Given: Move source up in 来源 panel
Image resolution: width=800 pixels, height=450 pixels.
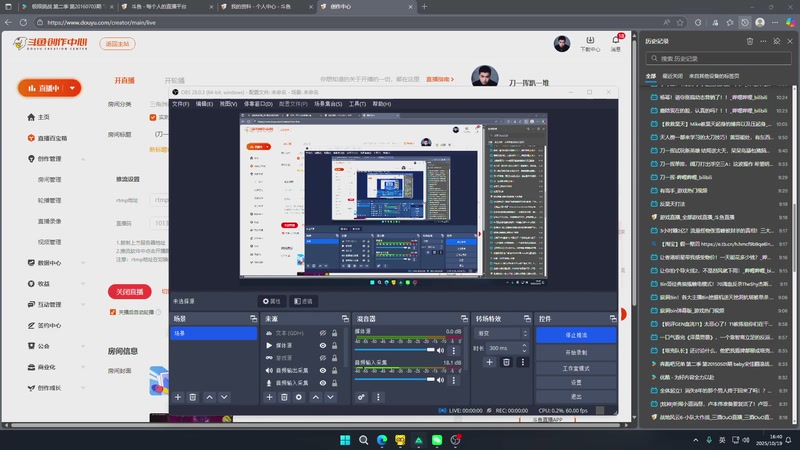Looking at the screenshot, I should pos(316,397).
